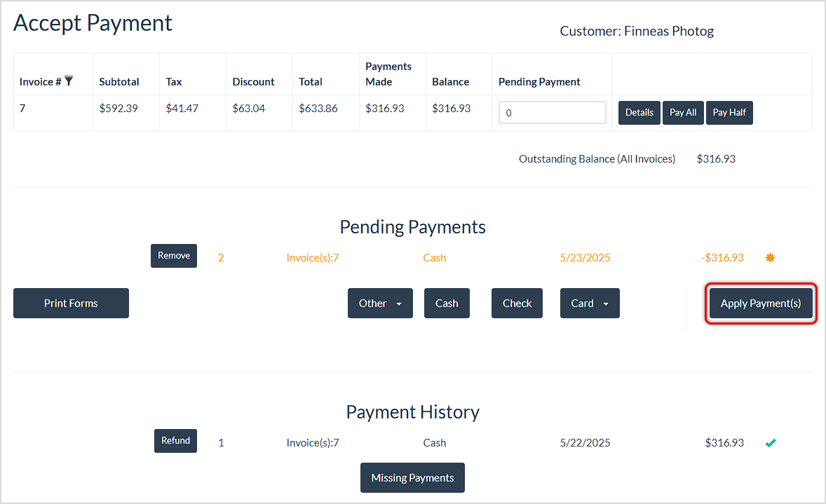Click the Pending Payment amount field
Image resolution: width=826 pixels, height=504 pixels.
(552, 112)
